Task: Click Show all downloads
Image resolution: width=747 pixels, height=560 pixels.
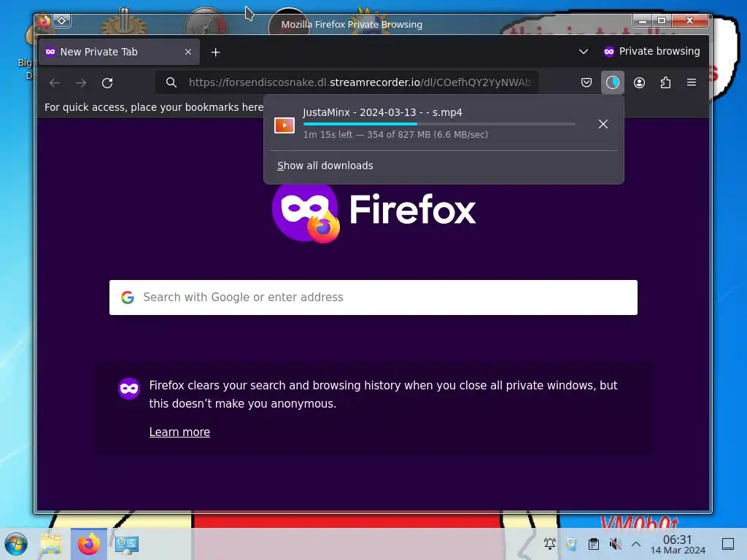Action: pos(325,166)
